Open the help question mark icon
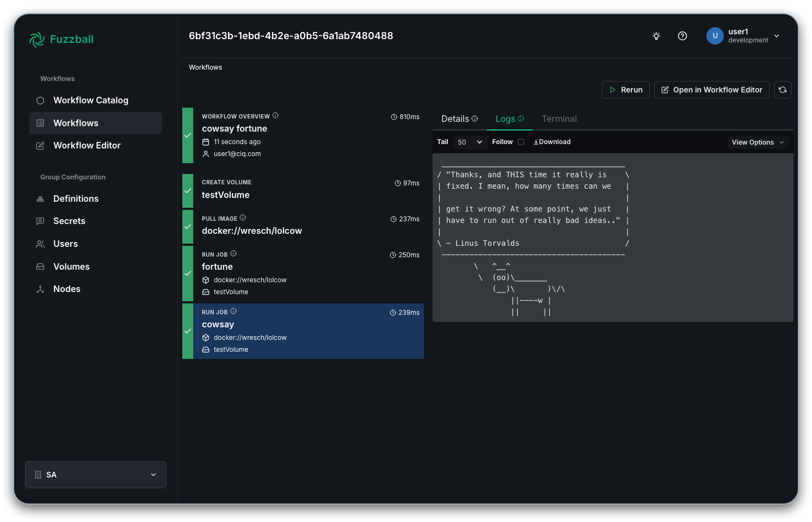 682,36
